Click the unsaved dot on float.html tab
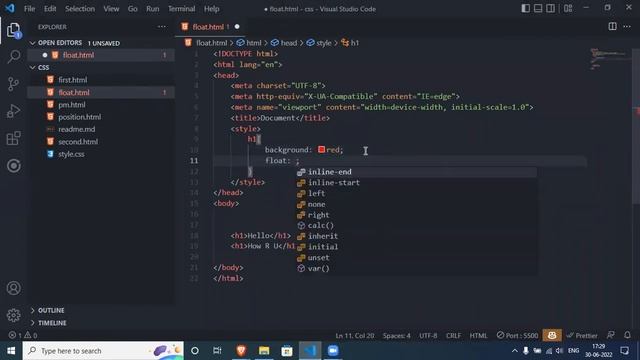 point(237,27)
